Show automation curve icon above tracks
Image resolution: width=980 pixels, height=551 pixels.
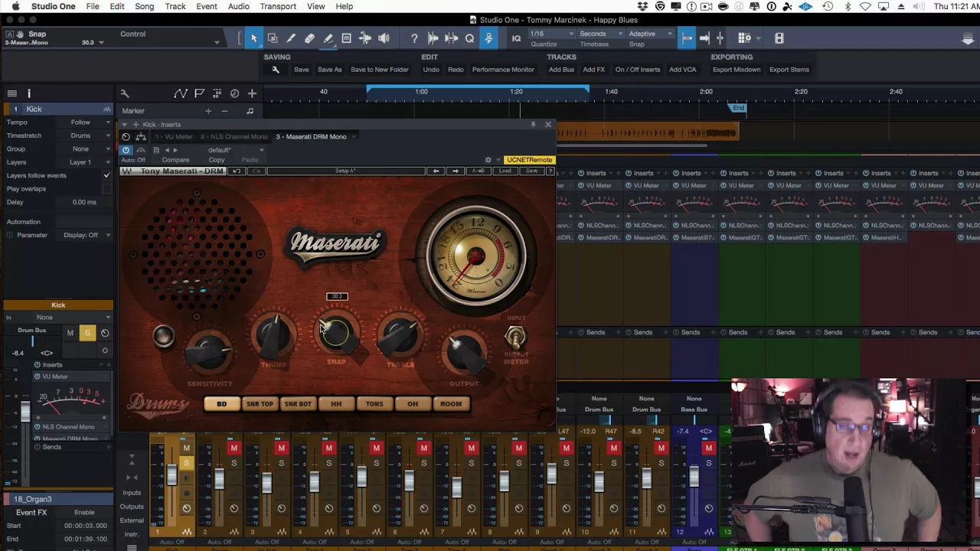tap(181, 93)
